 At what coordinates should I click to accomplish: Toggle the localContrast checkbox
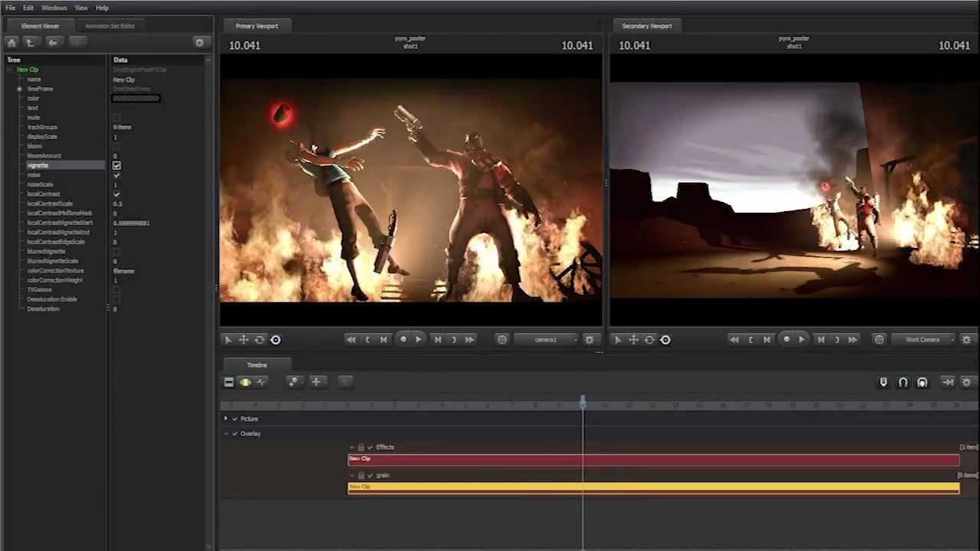pos(116,194)
